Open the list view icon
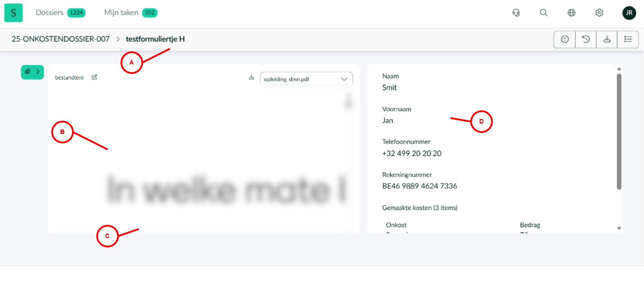 tap(628, 39)
